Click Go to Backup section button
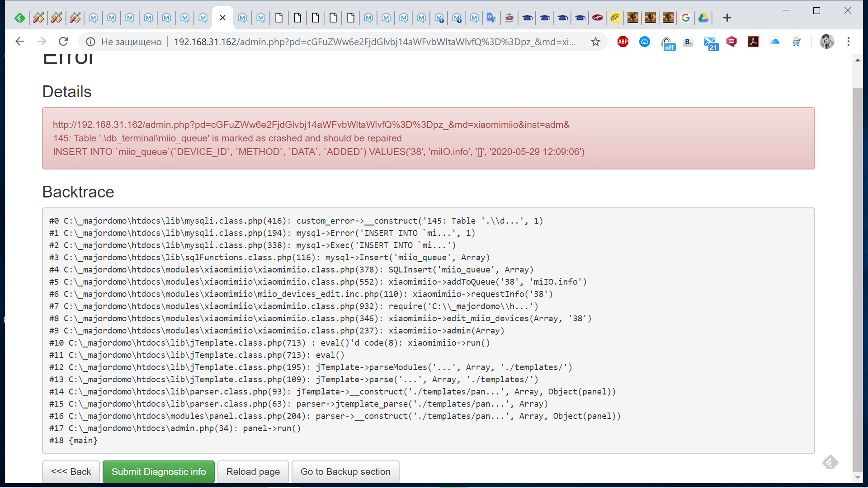This screenshot has width=868, height=488. (345, 472)
